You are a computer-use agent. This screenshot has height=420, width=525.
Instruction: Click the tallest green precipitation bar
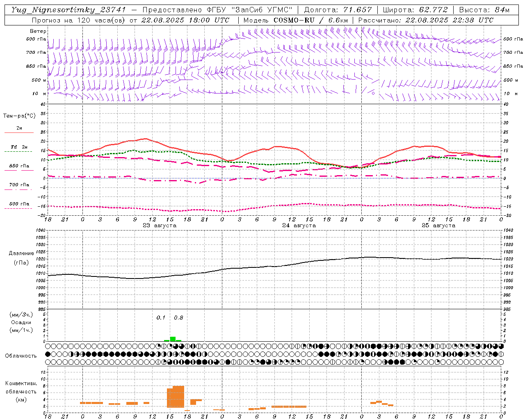(173, 339)
